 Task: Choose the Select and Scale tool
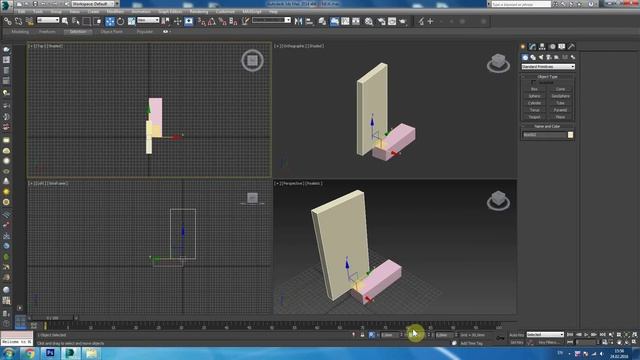[131, 21]
